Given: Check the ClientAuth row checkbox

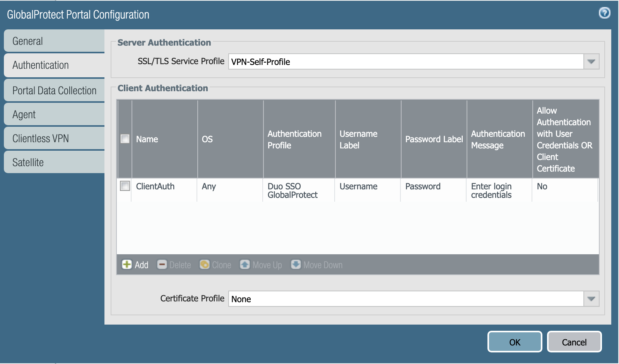Looking at the screenshot, I should (125, 186).
